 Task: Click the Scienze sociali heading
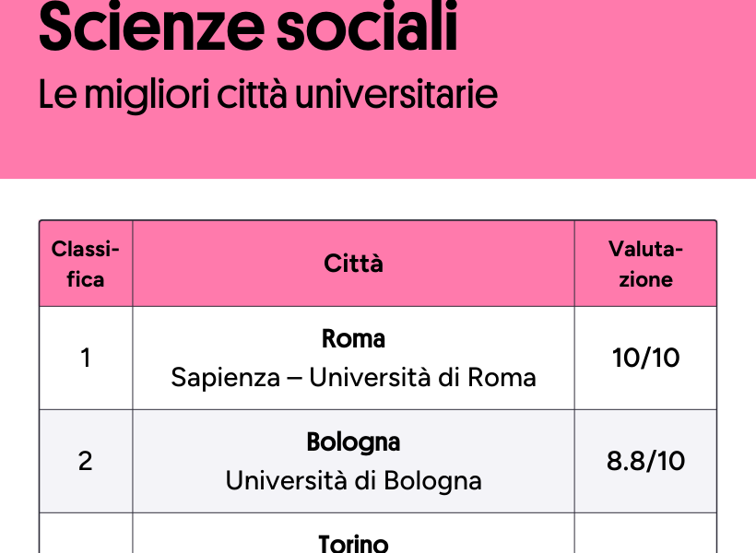[x=248, y=27]
